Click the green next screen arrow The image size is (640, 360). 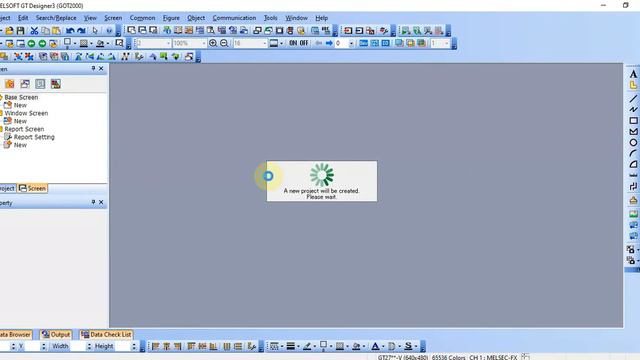point(42,43)
